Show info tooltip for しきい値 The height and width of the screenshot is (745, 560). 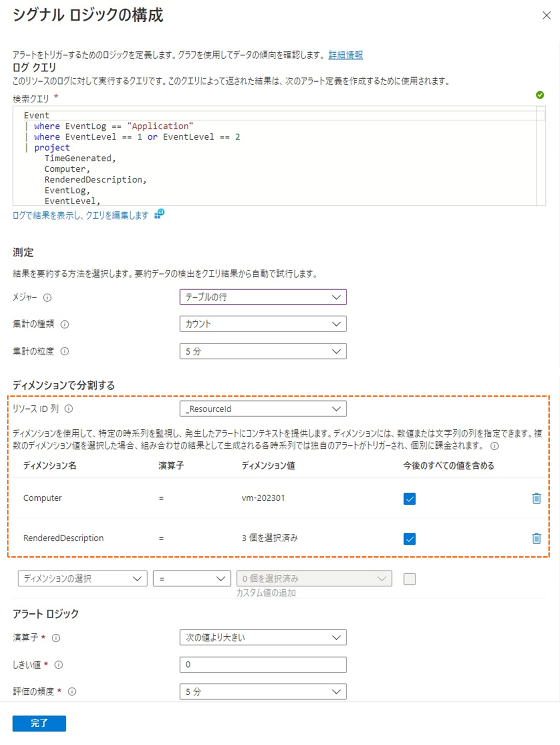pyautogui.click(x=58, y=665)
